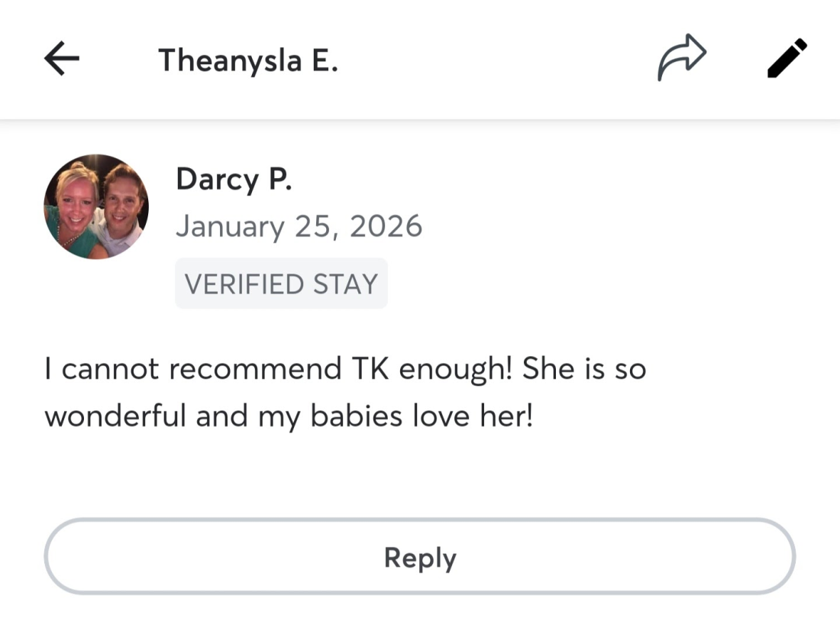Screen dimensions: 840x638
Task: Reply to Darcy P.'s review
Action: [420, 557]
